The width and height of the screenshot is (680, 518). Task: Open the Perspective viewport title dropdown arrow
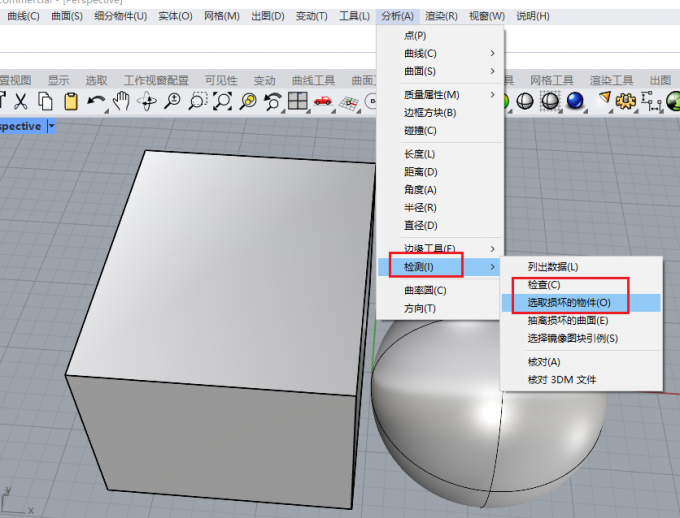(x=51, y=126)
